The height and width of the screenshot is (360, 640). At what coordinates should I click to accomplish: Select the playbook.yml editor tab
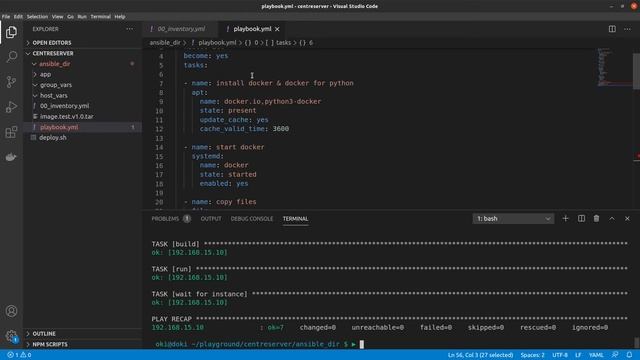(x=252, y=29)
